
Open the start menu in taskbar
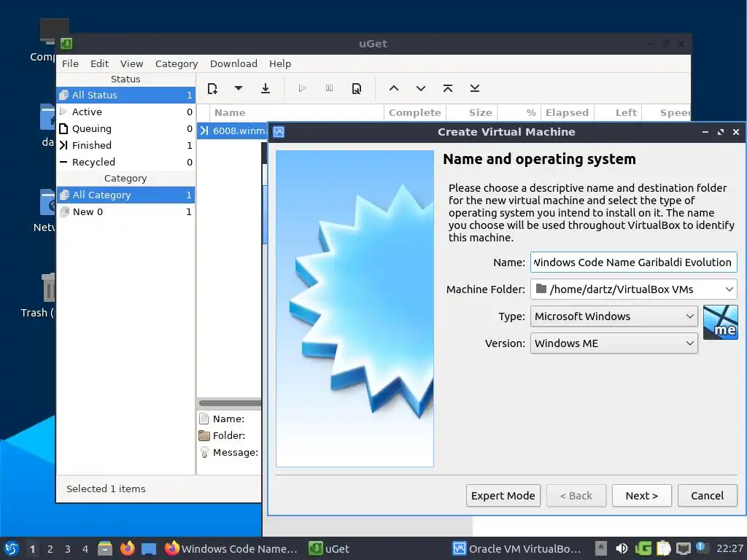click(x=12, y=548)
